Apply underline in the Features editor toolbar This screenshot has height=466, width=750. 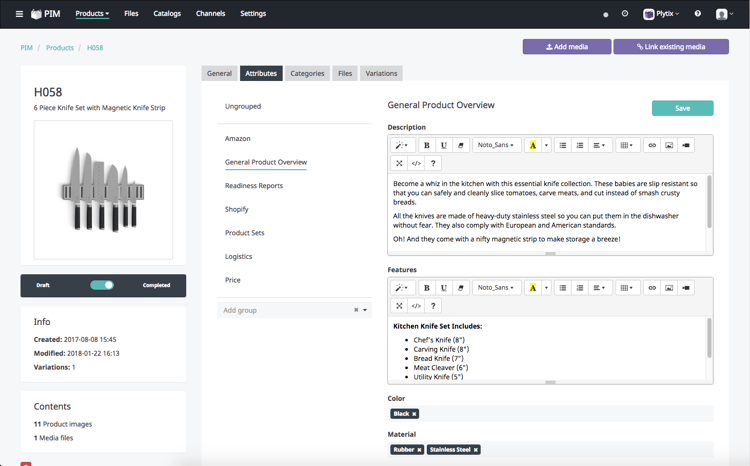[443, 288]
